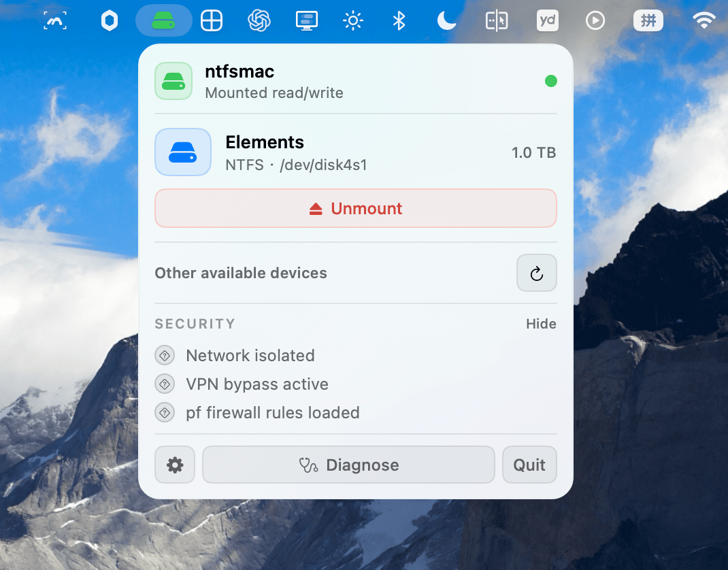Open the screenshot capture menu bar icon
This screenshot has height=570, width=728.
pyautogui.click(x=55, y=20)
